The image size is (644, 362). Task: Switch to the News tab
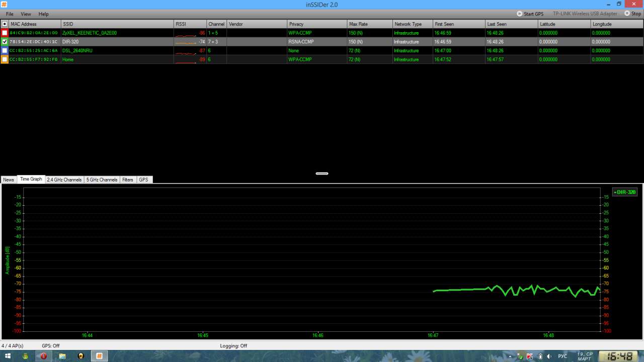[9, 179]
